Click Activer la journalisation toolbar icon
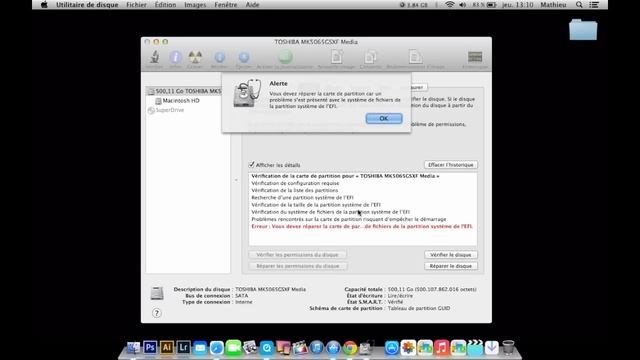Screen dimensions: 640x360 point(285,57)
